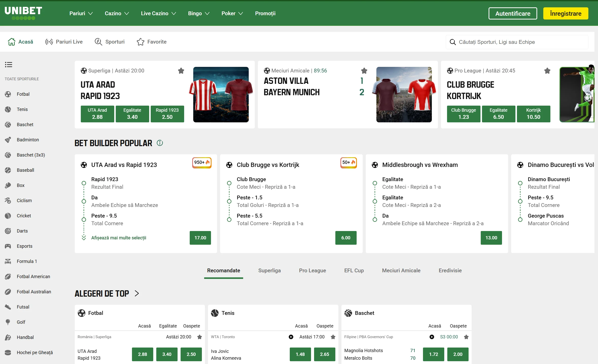Open Alegeri de Top via its arrow
598x364 pixels.
coord(137,293)
